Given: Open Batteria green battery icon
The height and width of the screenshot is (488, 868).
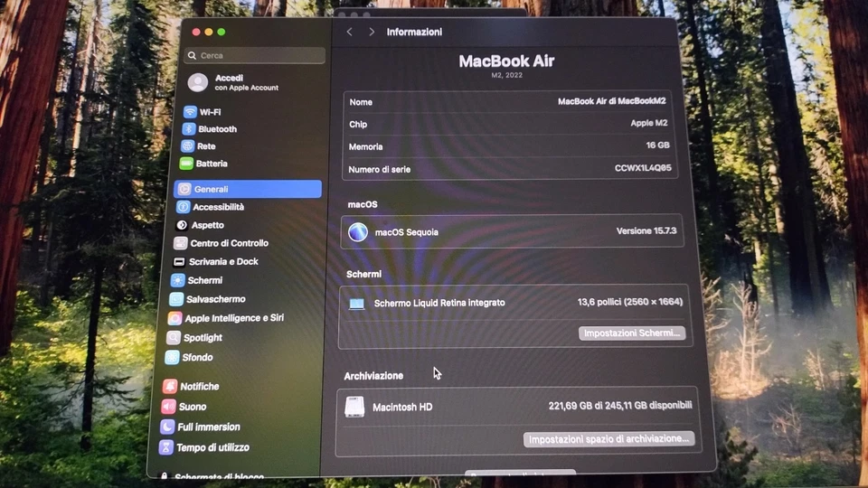Looking at the screenshot, I should [186, 164].
